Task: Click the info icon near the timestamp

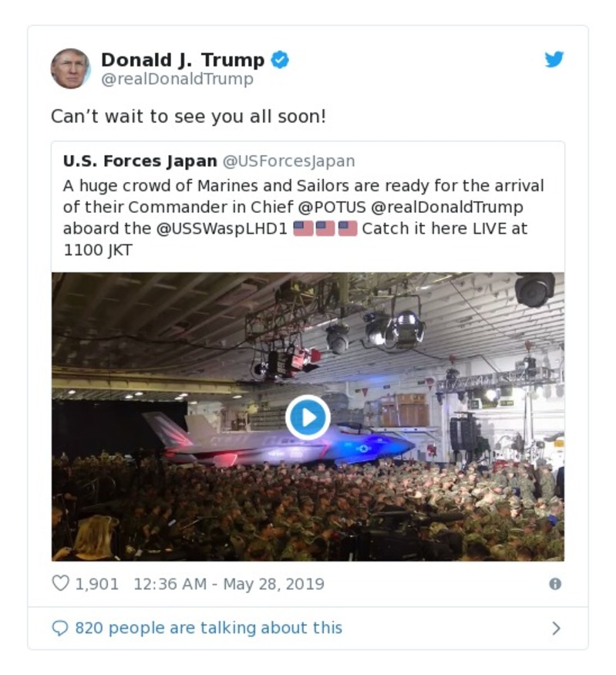Action: click(554, 584)
